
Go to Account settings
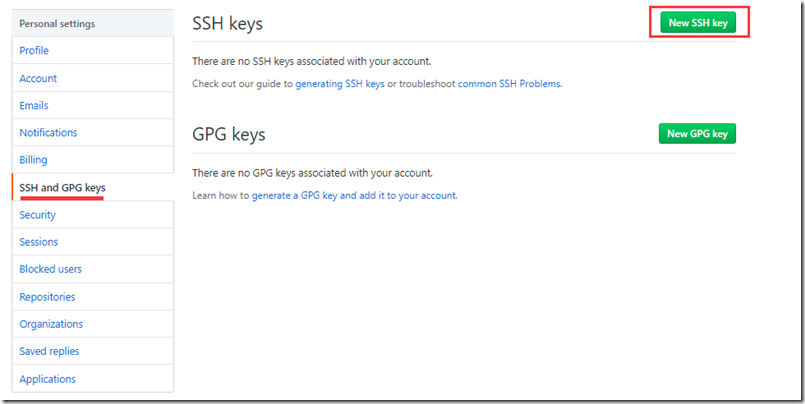(x=38, y=78)
